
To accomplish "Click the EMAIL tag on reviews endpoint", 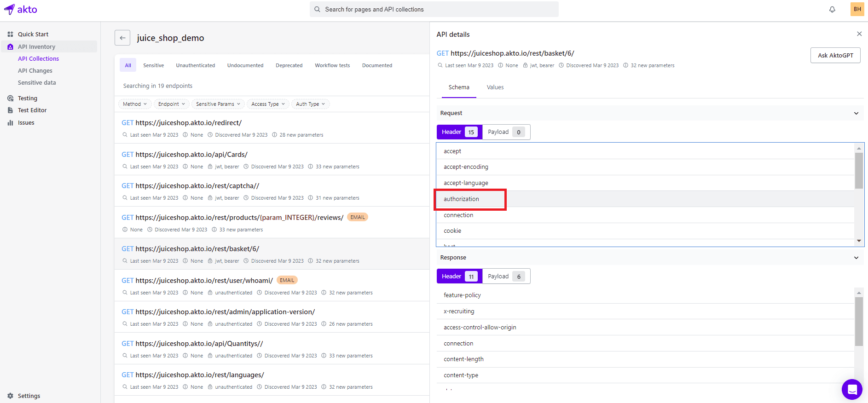I will tap(358, 217).
